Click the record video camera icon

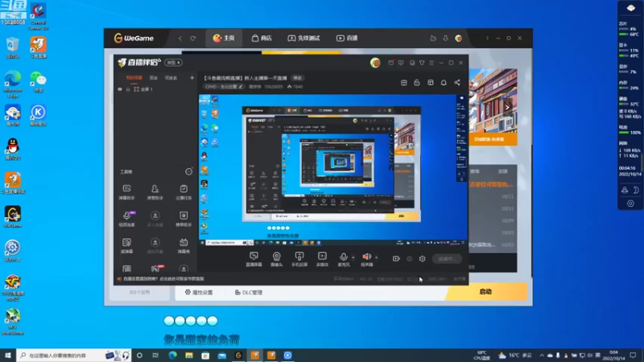[396, 258]
